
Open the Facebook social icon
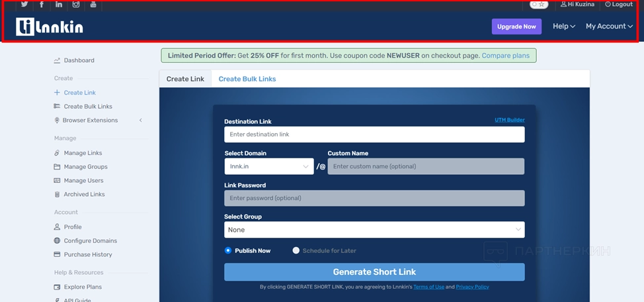42,4
